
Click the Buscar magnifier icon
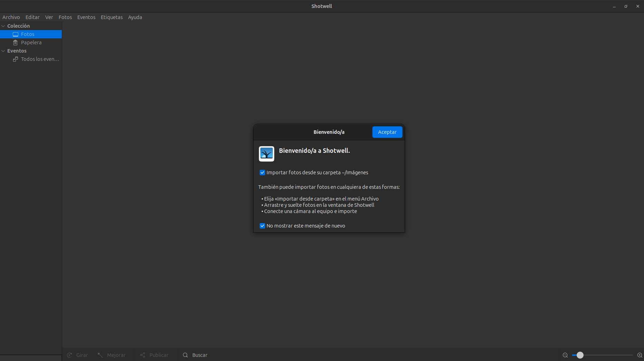pos(185,355)
